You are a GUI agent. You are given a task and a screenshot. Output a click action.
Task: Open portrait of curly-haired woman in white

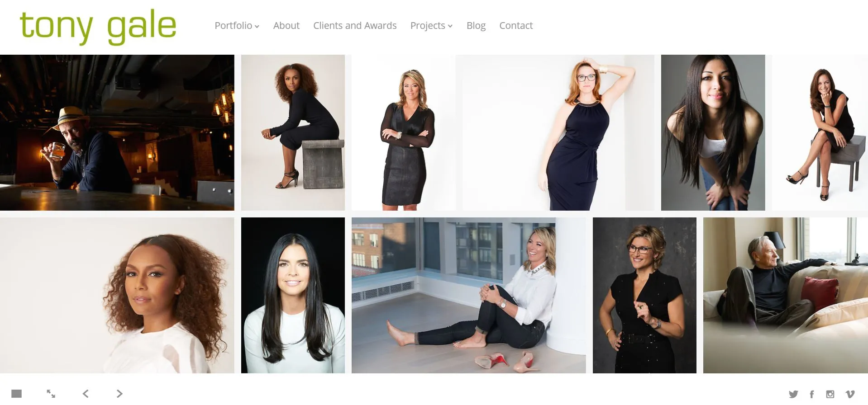click(x=117, y=295)
